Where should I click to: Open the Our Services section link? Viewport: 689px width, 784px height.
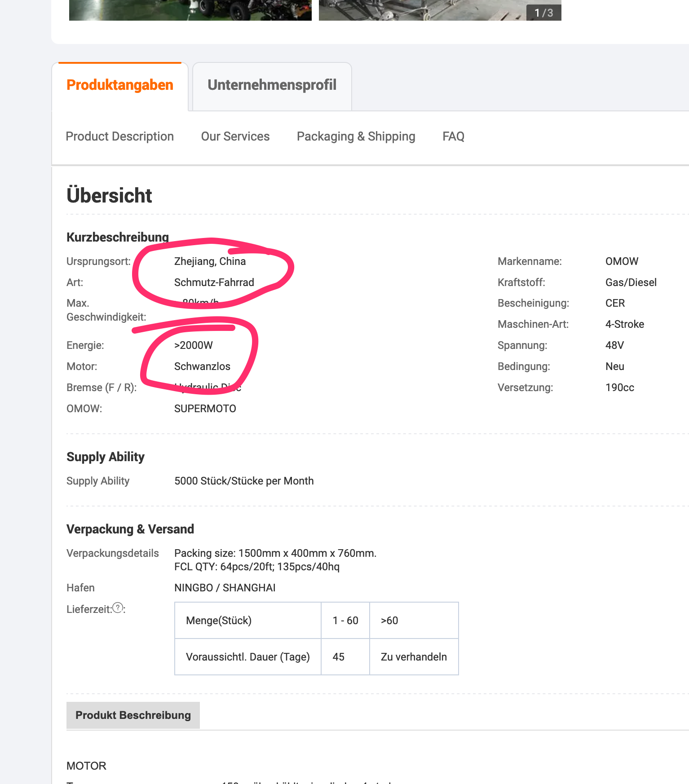[x=235, y=137]
